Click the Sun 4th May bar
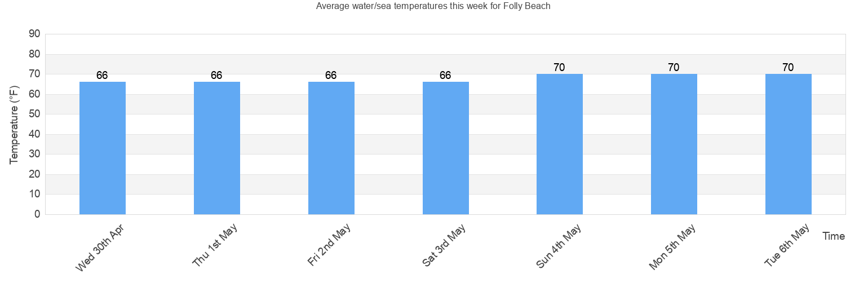Screen dimensions: 868x282 click(x=560, y=144)
